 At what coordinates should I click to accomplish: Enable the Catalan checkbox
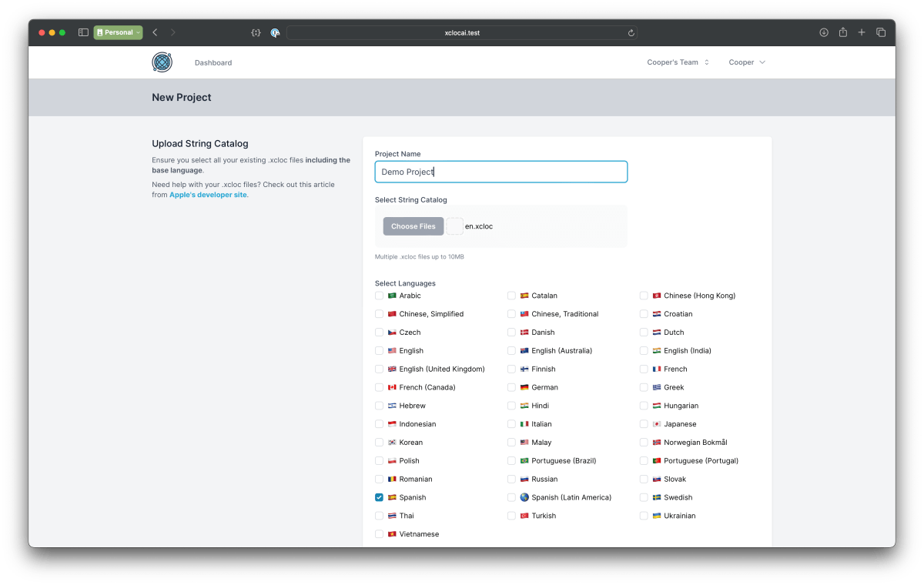tap(511, 296)
